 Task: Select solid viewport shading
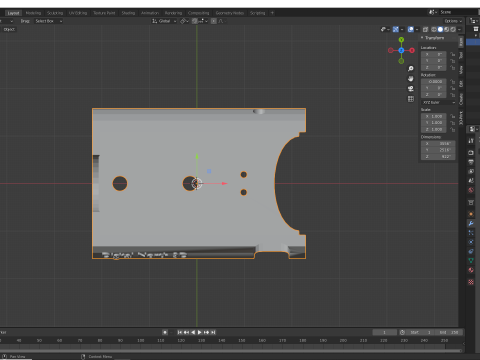[440, 29]
